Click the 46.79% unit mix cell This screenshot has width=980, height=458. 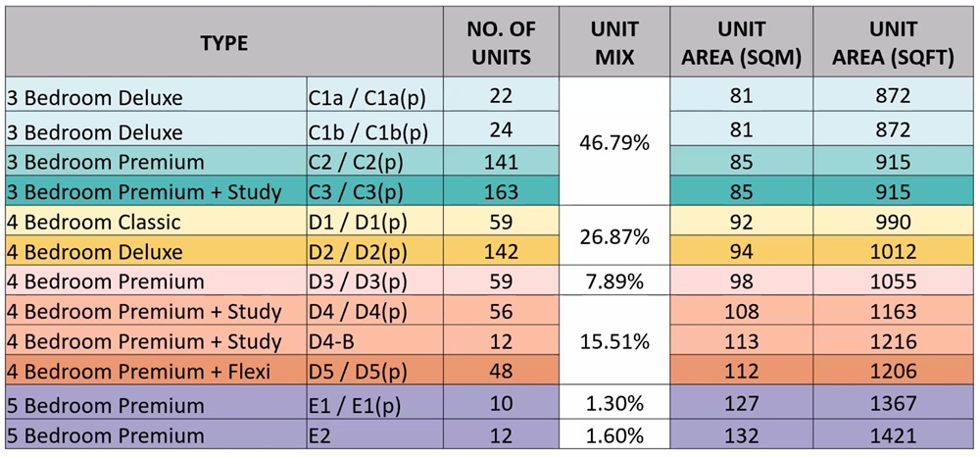click(x=614, y=143)
